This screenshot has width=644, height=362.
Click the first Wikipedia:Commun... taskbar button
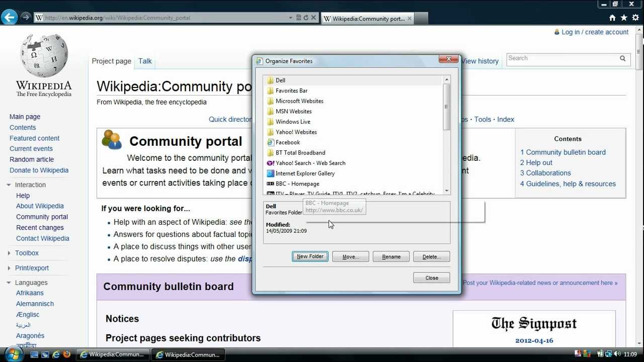click(x=113, y=354)
